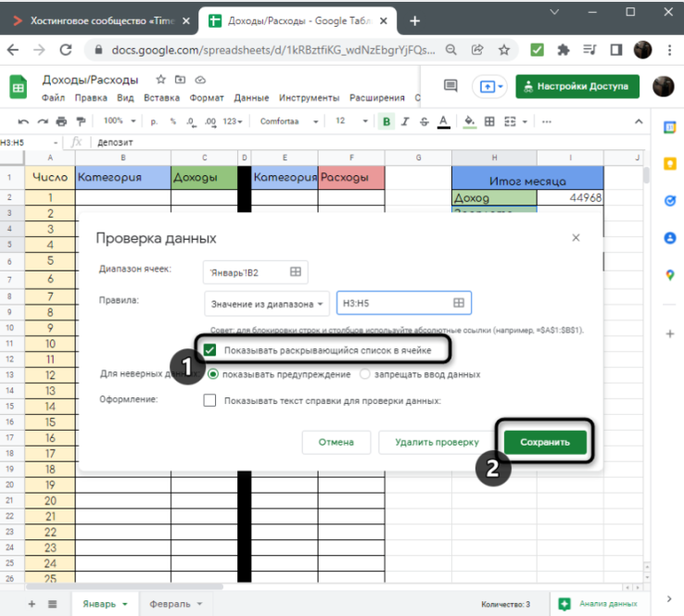The height and width of the screenshot is (616, 684).
Task: Open the Keep side panel icon
Action: pos(669,164)
